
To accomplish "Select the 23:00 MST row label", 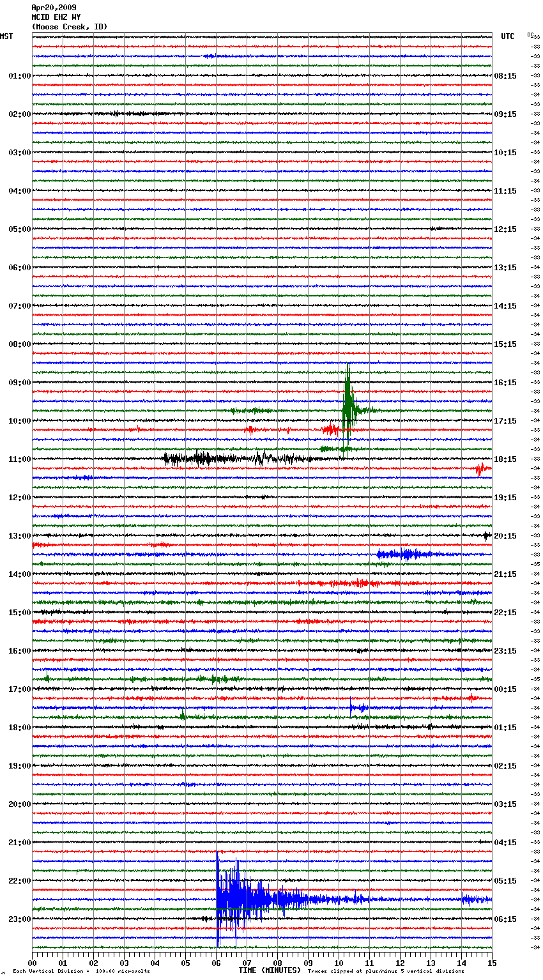I will 20,919.
